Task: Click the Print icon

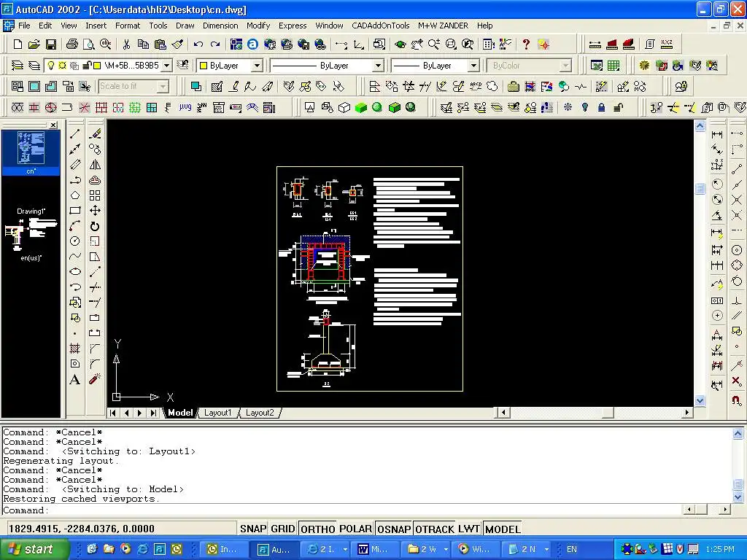Action: click(72, 44)
